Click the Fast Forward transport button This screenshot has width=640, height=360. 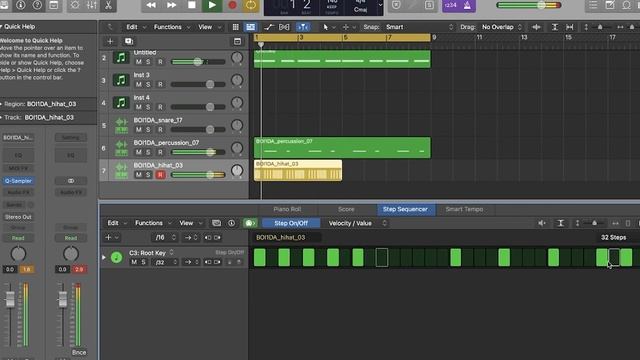pos(171,5)
